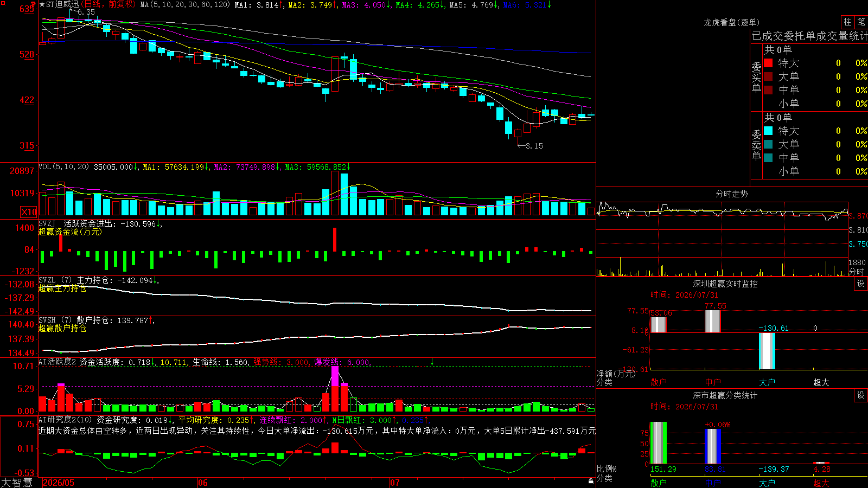Click the 深市超赢分类统计 panel title
This screenshot has height=488, width=868.
(725, 395)
